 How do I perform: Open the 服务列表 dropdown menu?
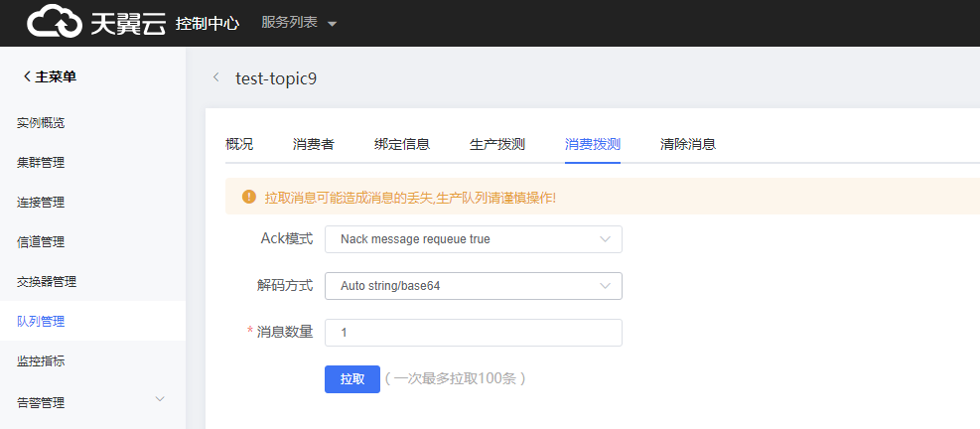pos(299,23)
